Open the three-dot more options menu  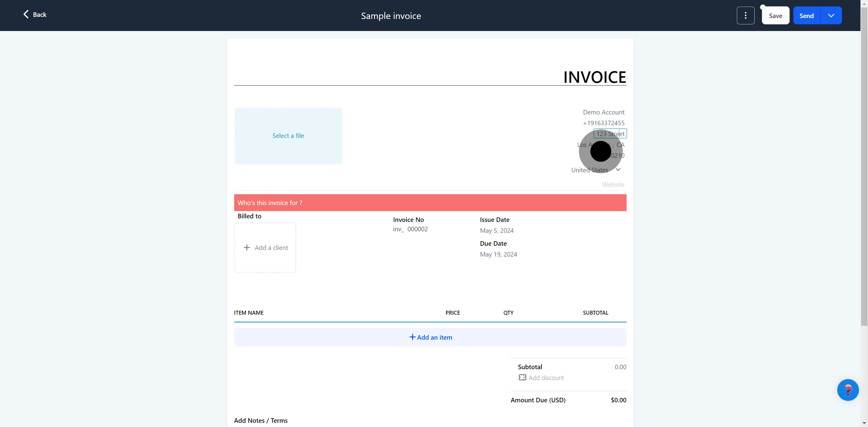[745, 15]
